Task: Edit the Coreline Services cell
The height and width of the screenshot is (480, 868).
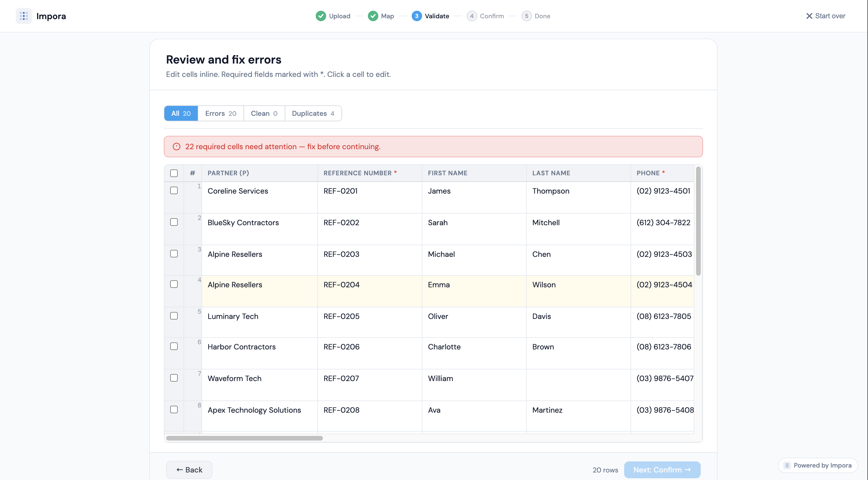Action: tap(259, 197)
